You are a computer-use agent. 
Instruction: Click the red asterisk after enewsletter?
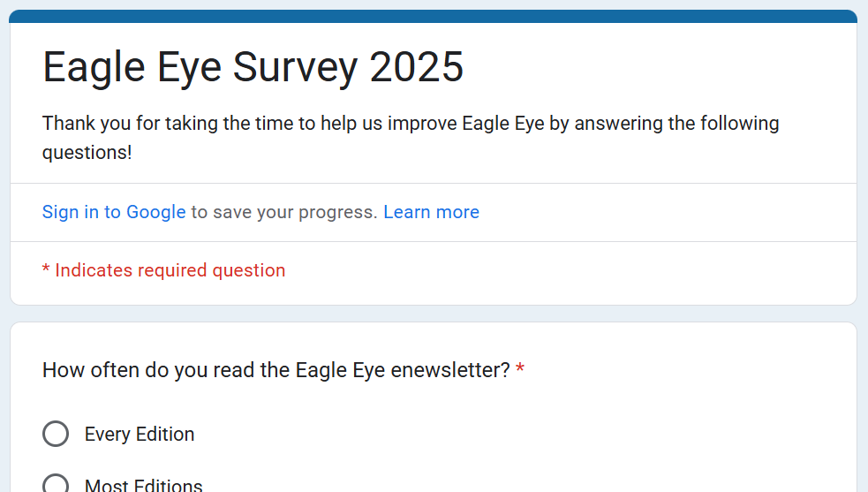(x=520, y=369)
